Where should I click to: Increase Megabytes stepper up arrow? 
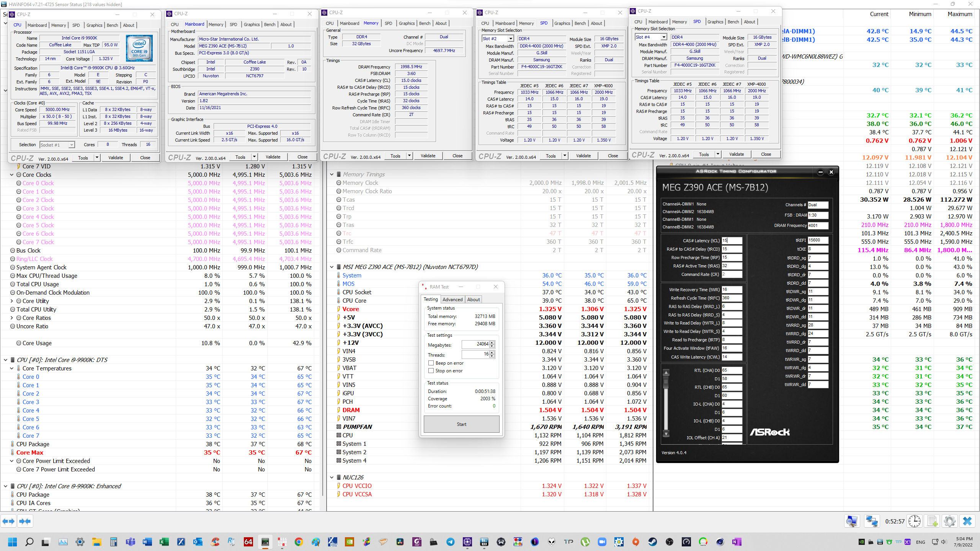point(492,343)
